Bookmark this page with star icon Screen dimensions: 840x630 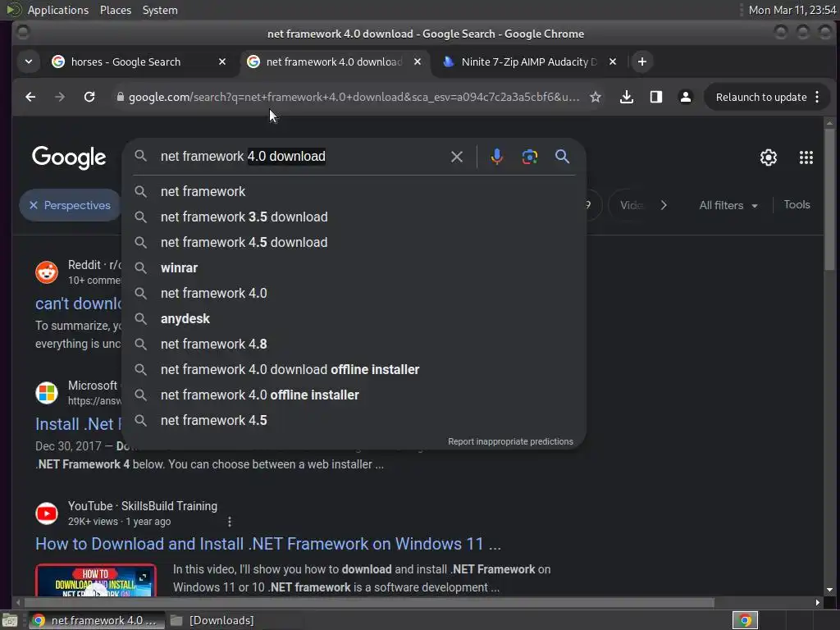click(x=596, y=97)
